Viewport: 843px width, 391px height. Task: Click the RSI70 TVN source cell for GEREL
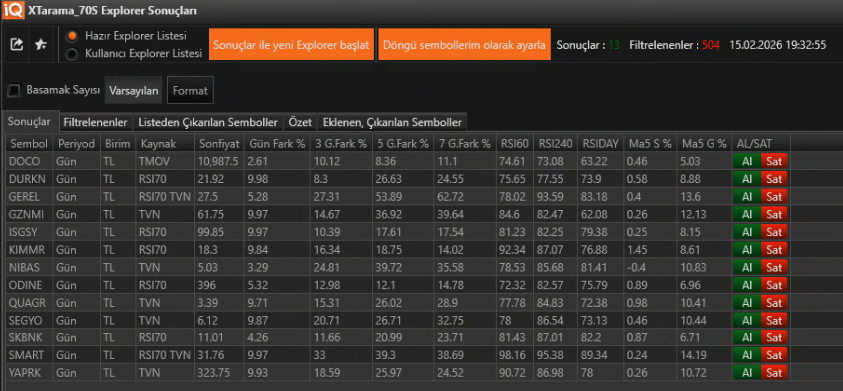click(x=165, y=196)
